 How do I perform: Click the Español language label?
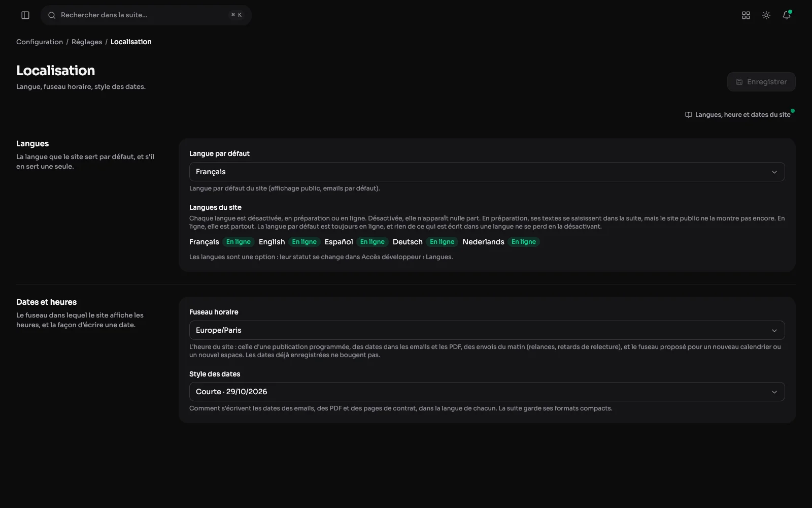339,242
